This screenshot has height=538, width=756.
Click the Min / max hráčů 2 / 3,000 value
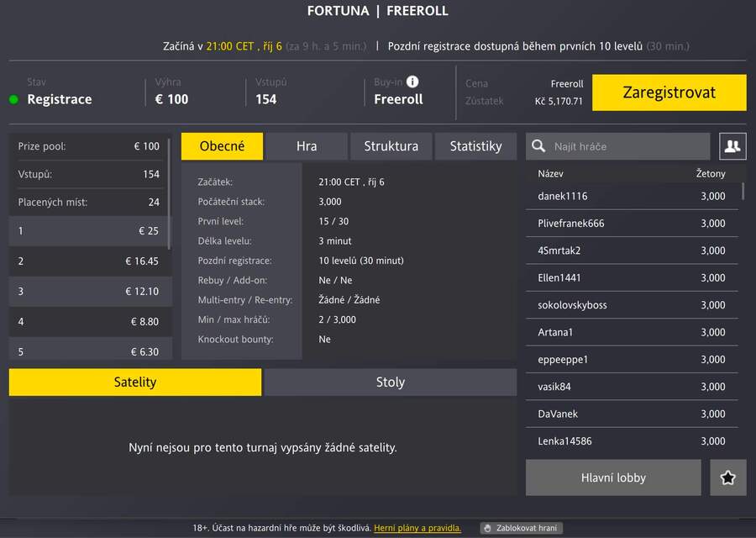pos(337,319)
